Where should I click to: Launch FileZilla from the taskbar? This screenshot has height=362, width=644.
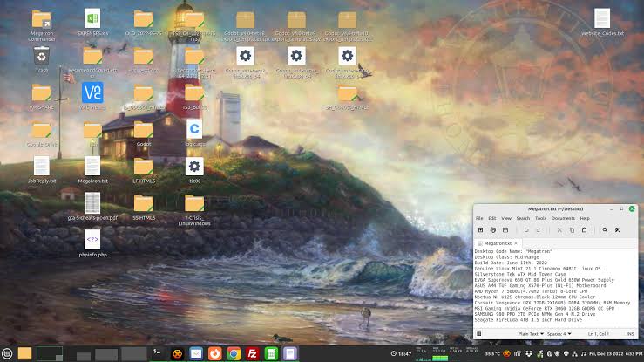pyautogui.click(x=253, y=353)
